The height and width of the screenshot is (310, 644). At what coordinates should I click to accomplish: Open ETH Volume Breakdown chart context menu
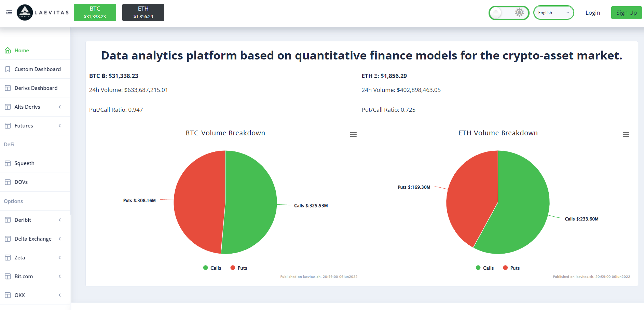click(626, 134)
